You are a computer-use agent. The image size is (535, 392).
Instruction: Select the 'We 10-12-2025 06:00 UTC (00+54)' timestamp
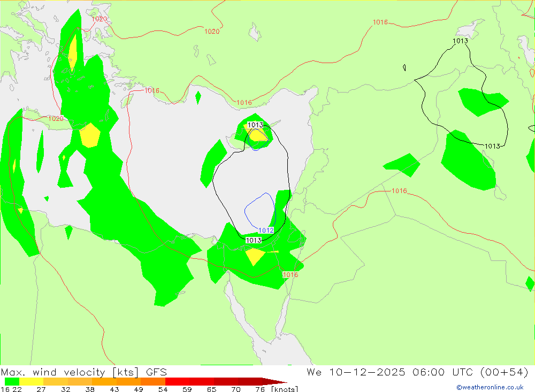[x=417, y=372]
